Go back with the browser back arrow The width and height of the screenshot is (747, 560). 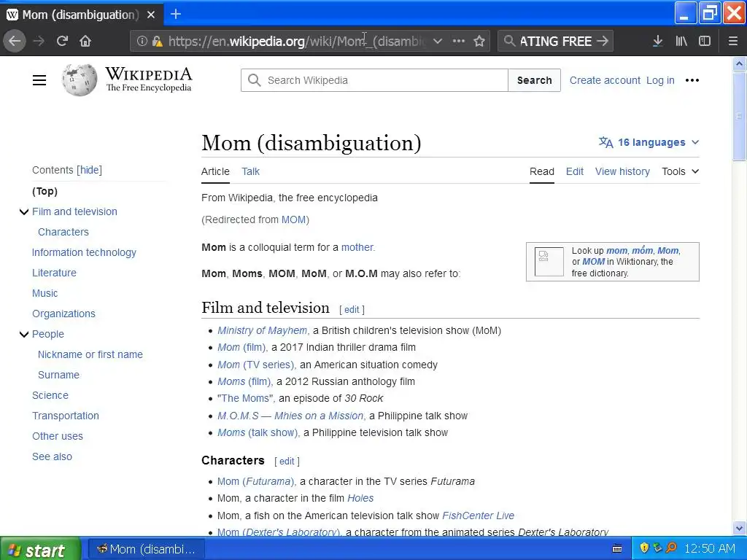point(15,41)
